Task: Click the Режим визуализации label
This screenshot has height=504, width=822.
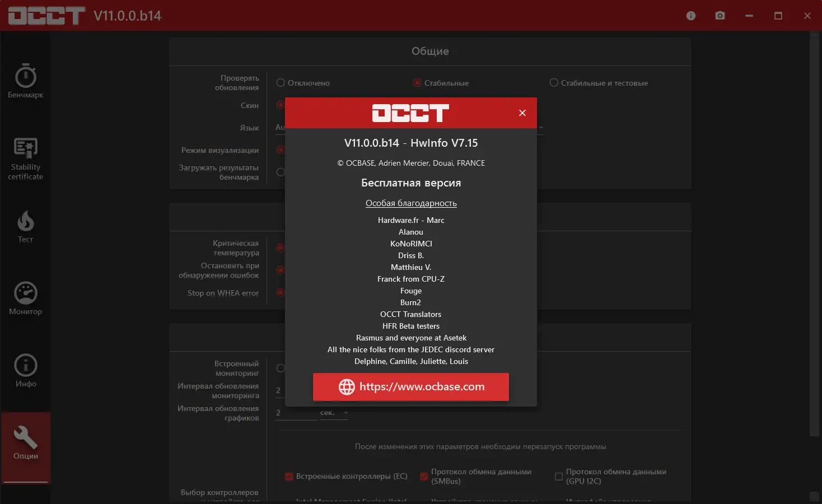Action: pyautogui.click(x=220, y=150)
